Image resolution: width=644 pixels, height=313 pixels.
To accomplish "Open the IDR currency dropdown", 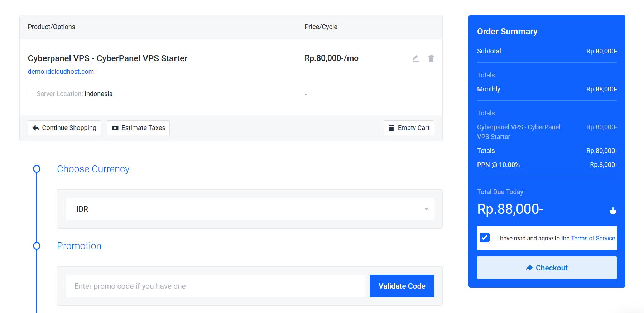I will pos(250,209).
